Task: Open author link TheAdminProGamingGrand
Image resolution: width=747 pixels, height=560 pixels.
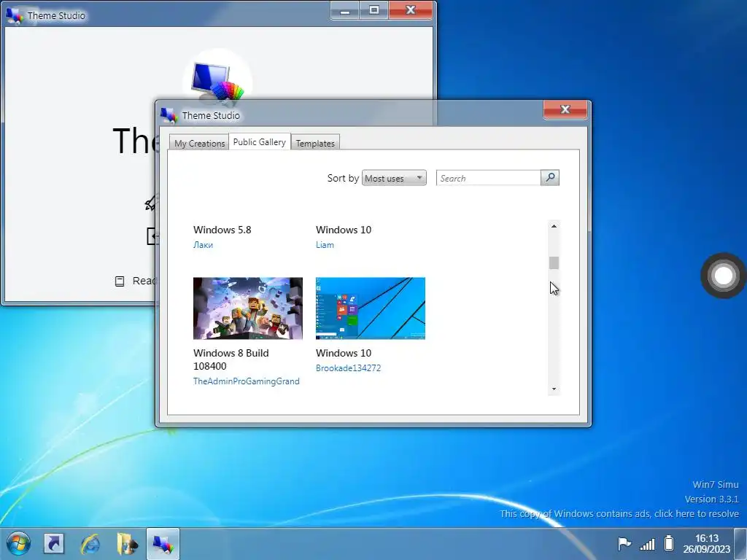Action: pos(247,381)
